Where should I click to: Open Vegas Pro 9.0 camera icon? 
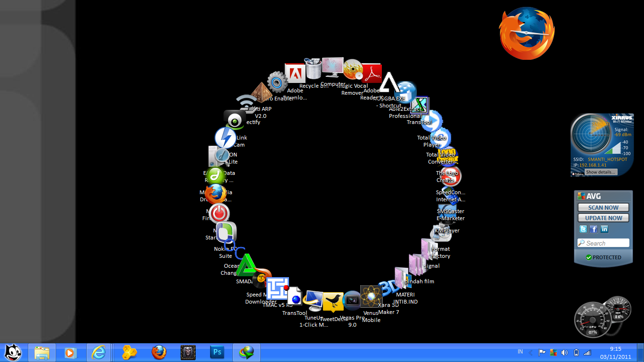[352, 300]
